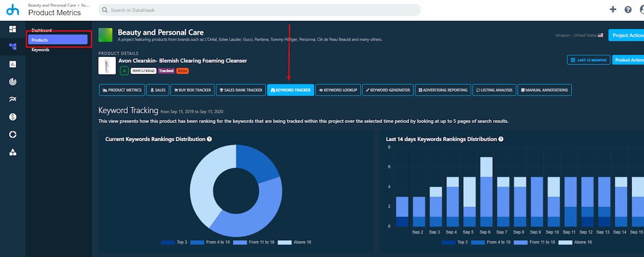
Task: Open the Keyword Generator tab
Action: click(388, 90)
